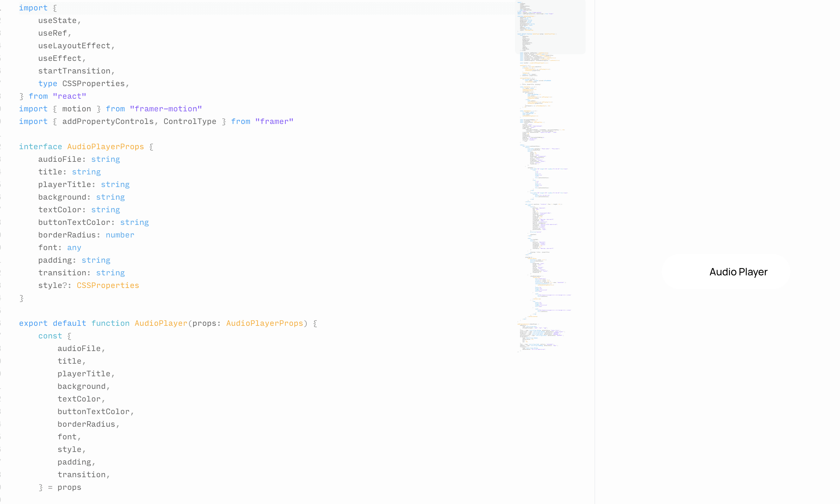The width and height of the screenshot is (840, 504).
Task: Click on startTransition in the imports
Action: pos(74,71)
